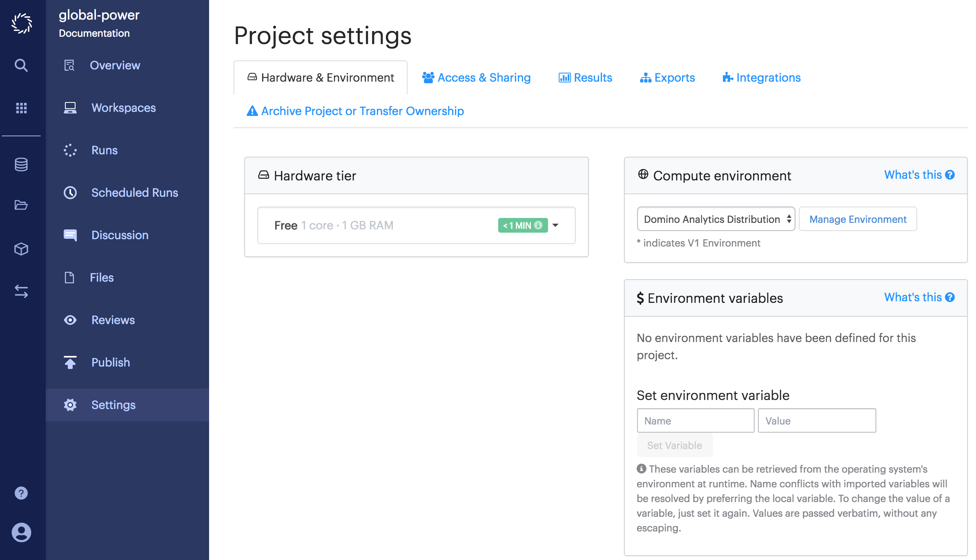Click the Settings gear icon
This screenshot has width=976, height=560.
(70, 405)
